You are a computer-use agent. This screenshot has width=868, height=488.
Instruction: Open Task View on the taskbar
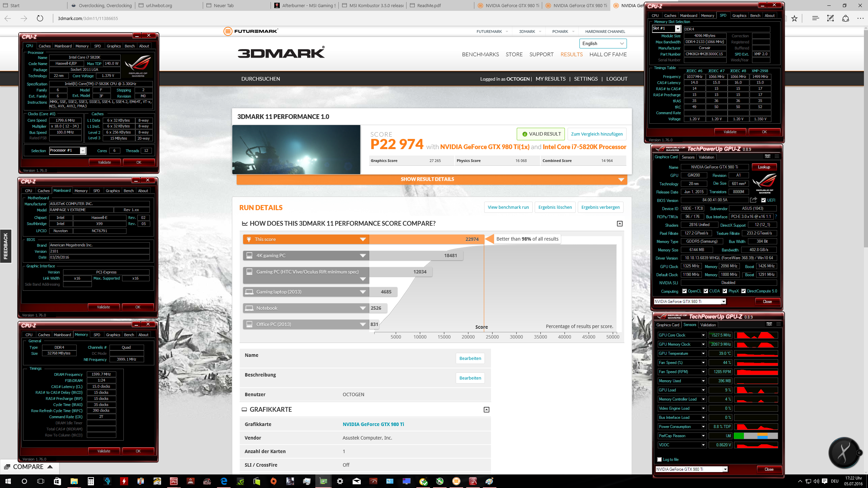click(41, 481)
